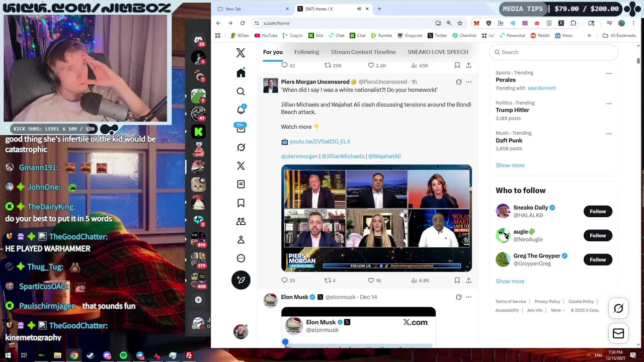Viewport: 644px width, 362px height.
Task: Open the Profile icon in X sidebar
Action: point(240,240)
